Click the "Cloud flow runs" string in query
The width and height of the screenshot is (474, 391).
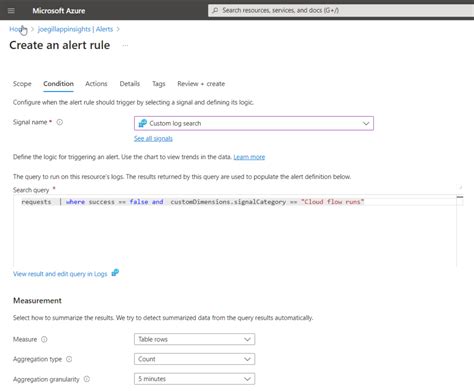pos(332,202)
